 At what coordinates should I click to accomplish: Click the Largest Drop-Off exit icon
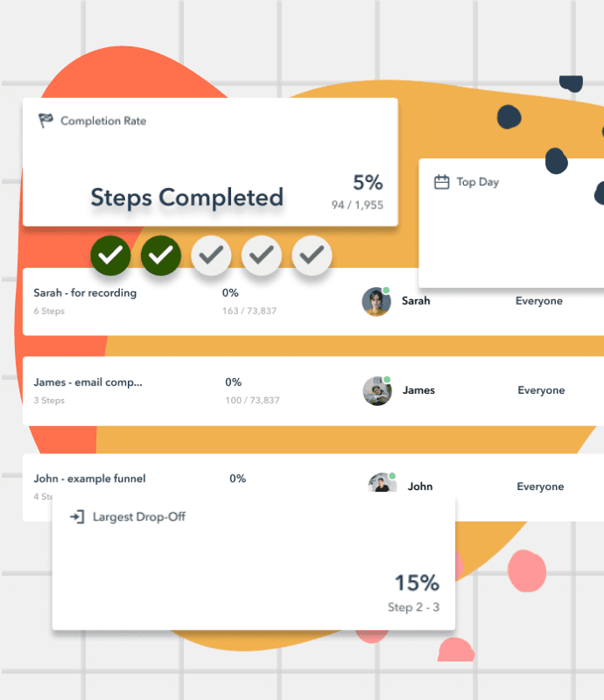[77, 517]
